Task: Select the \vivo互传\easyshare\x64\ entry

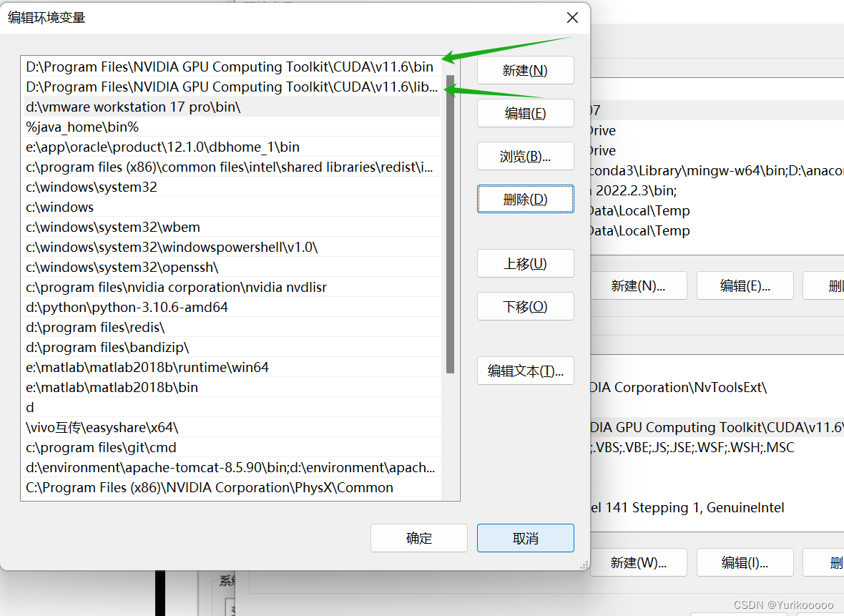Action: point(232,428)
